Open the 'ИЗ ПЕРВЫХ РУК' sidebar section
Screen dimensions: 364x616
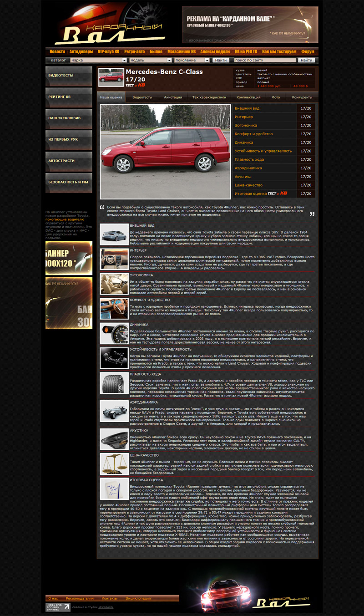pyautogui.click(x=69, y=140)
